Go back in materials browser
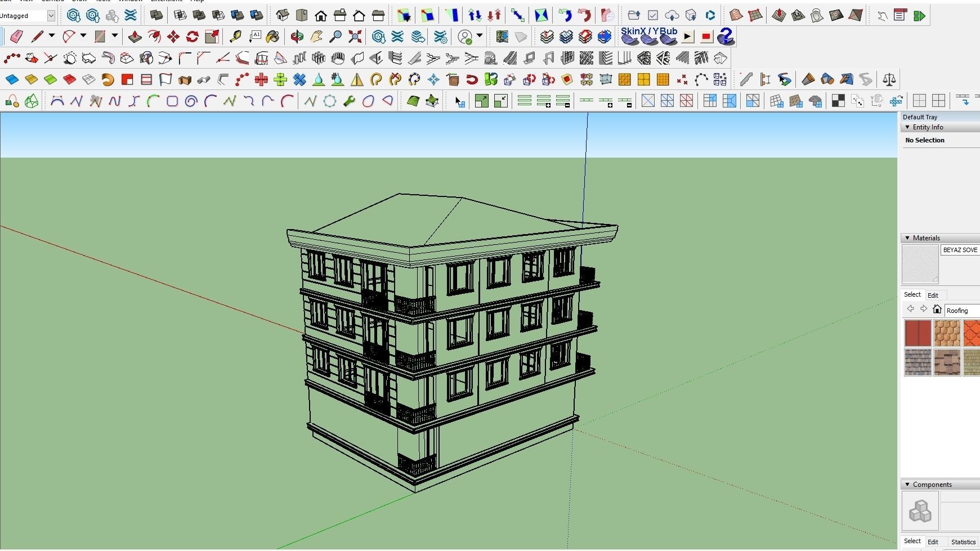The image size is (980, 551). (910, 309)
